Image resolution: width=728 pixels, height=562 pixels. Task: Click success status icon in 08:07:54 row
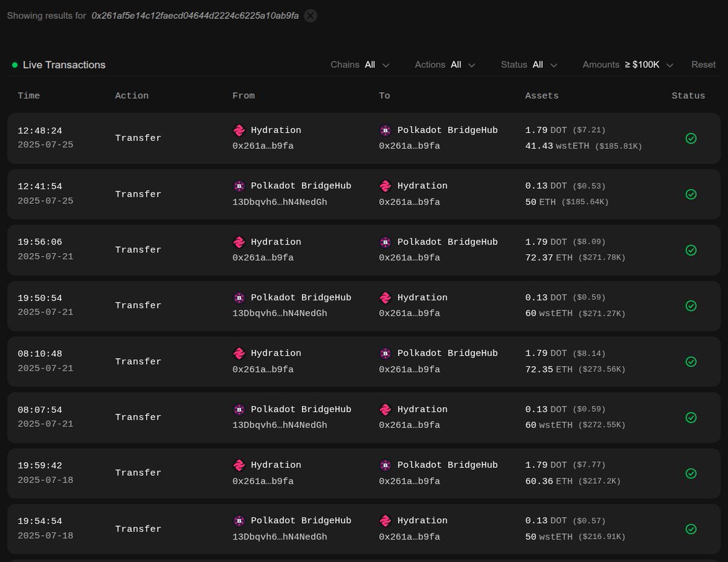coord(690,418)
